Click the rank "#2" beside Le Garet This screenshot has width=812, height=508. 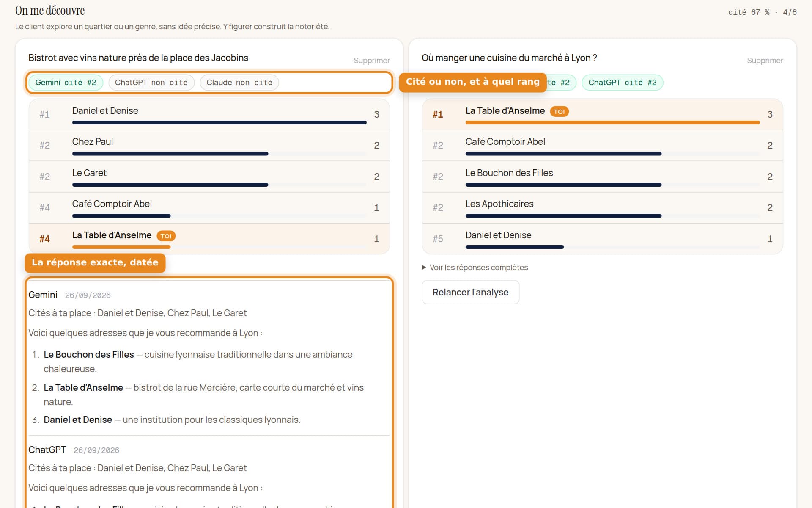[x=45, y=177]
